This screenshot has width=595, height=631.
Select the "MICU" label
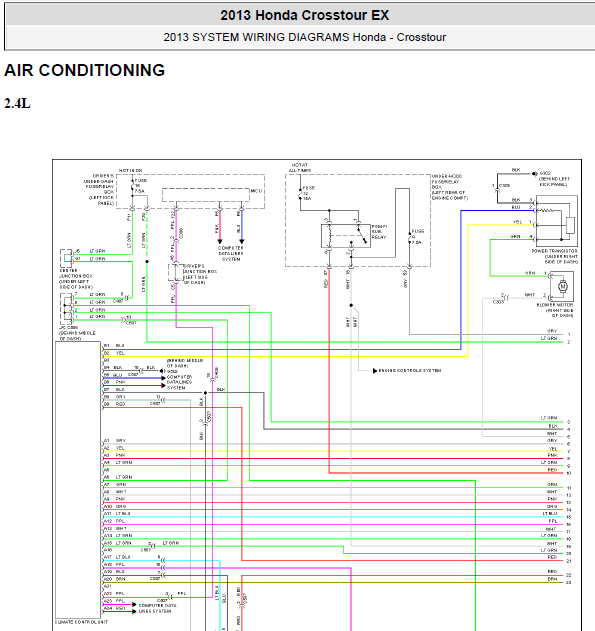tap(256, 191)
